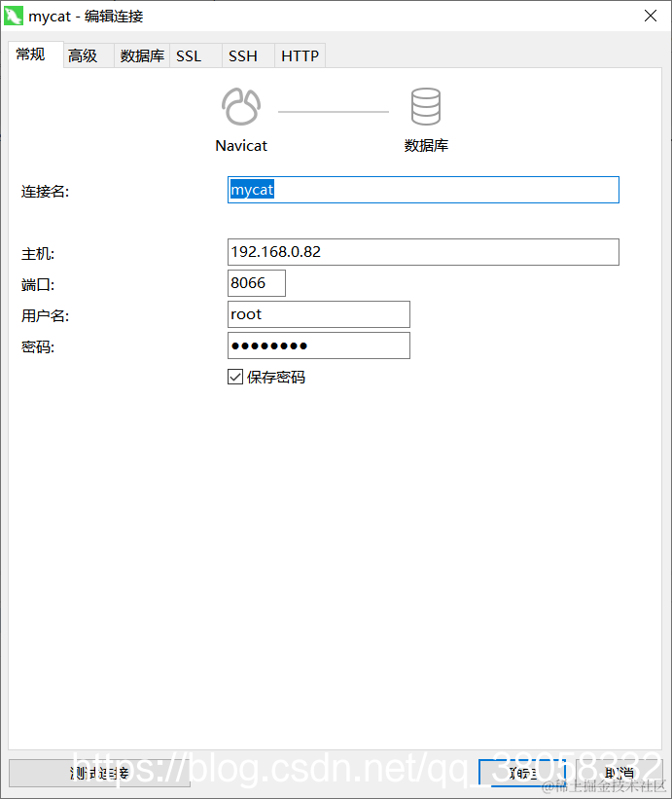The image size is (672, 799).
Task: Switch to the SSH tab
Action: 248,55
